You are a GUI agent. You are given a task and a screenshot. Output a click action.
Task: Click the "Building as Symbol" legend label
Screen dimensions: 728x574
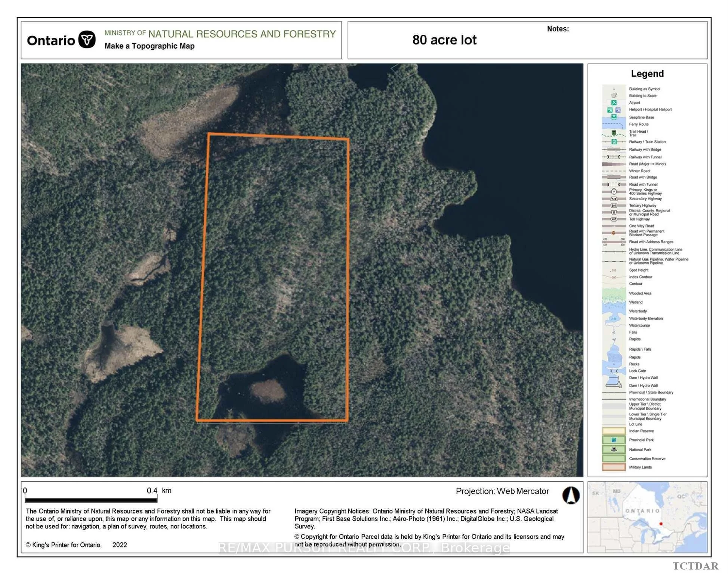[645, 89]
